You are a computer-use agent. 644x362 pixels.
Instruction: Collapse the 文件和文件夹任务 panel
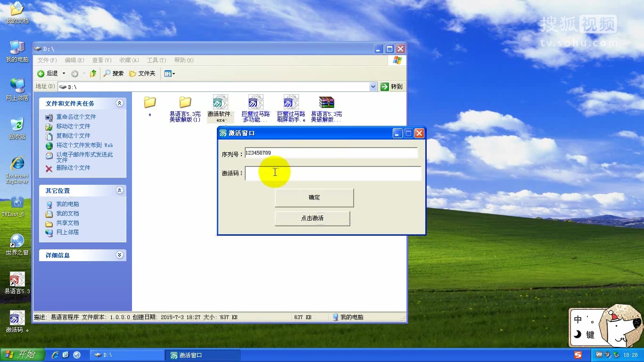120,103
